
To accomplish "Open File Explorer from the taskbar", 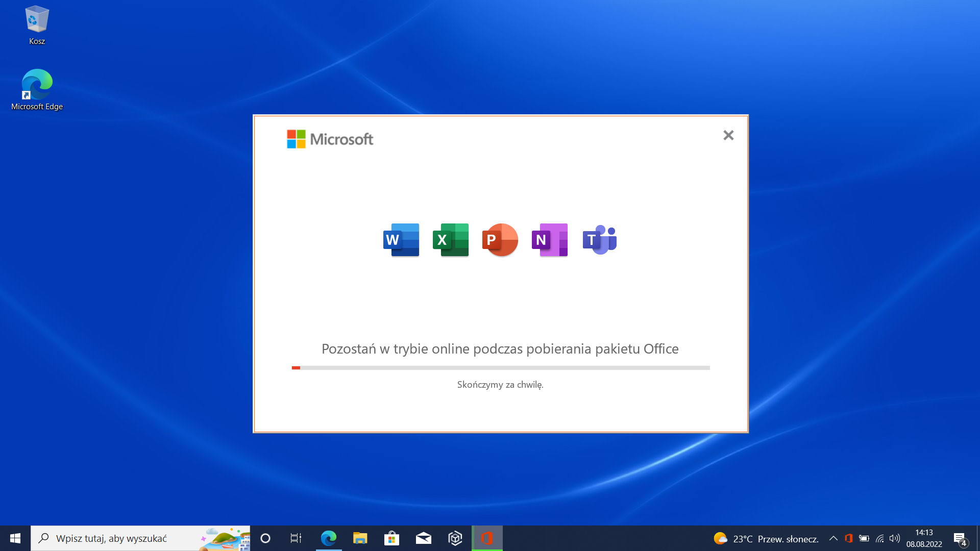I will pos(360,538).
